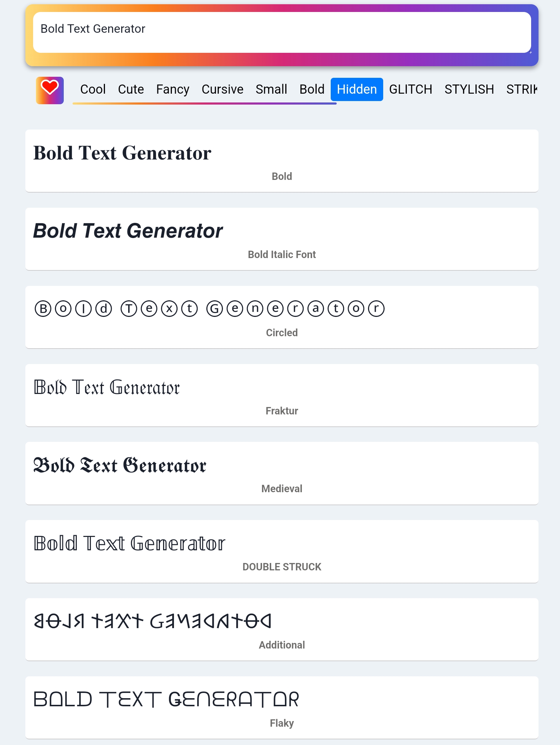Select the Bold tab
The width and height of the screenshot is (560, 745).
click(x=312, y=89)
